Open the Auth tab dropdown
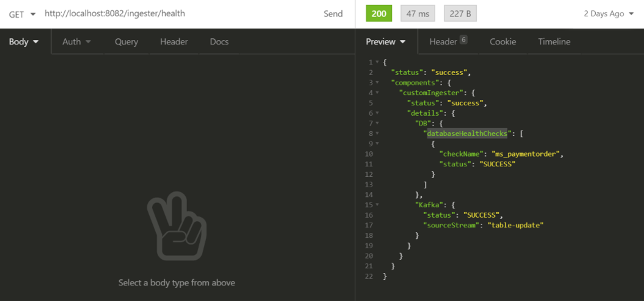The width and height of the screenshot is (644, 301). (x=76, y=42)
